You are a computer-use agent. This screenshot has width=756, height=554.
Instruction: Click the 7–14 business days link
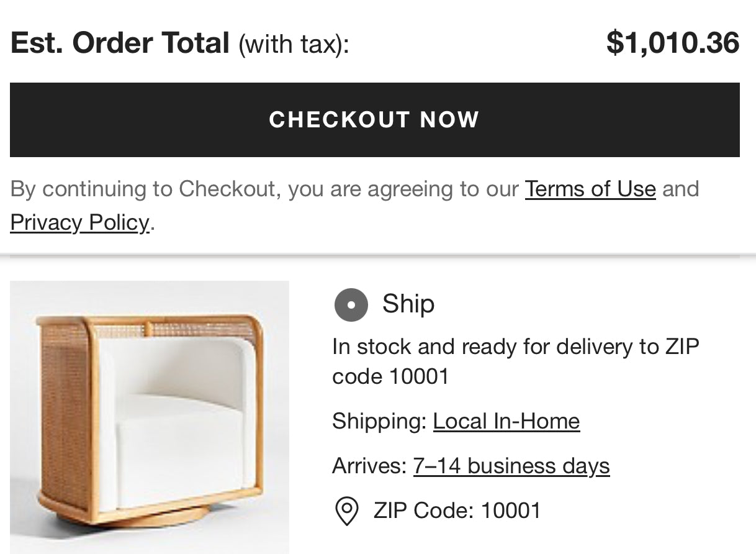(x=511, y=466)
